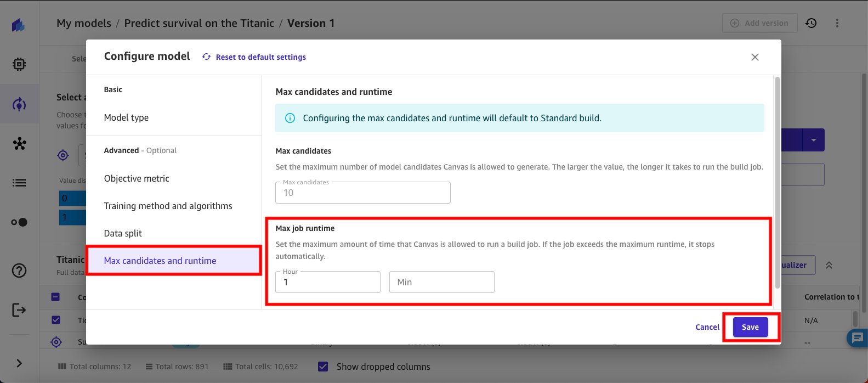Click the Min input field
The image size is (868, 383).
click(x=442, y=282)
